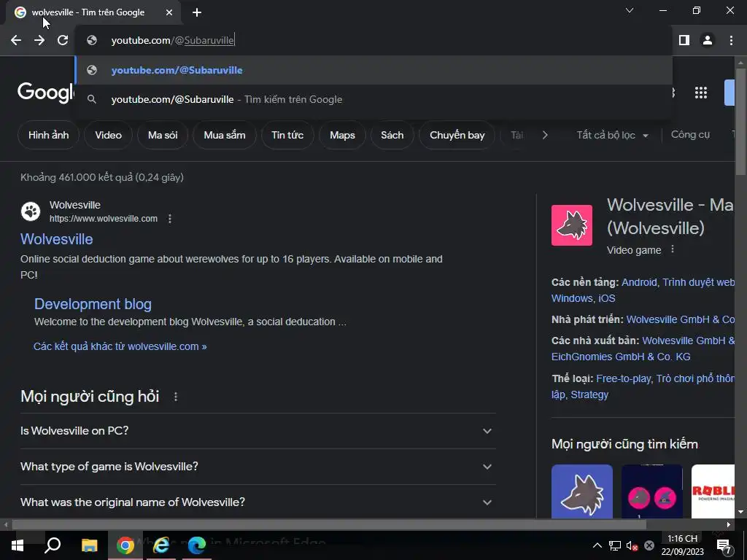Click the browser back arrow
This screenshot has width=747, height=560.
(x=16, y=40)
